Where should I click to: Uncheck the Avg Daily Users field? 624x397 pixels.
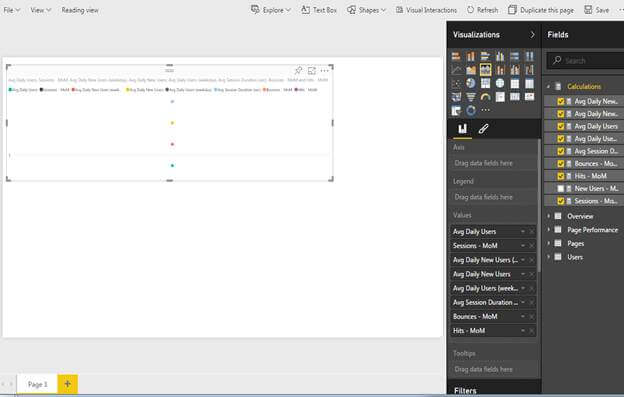[x=561, y=126]
